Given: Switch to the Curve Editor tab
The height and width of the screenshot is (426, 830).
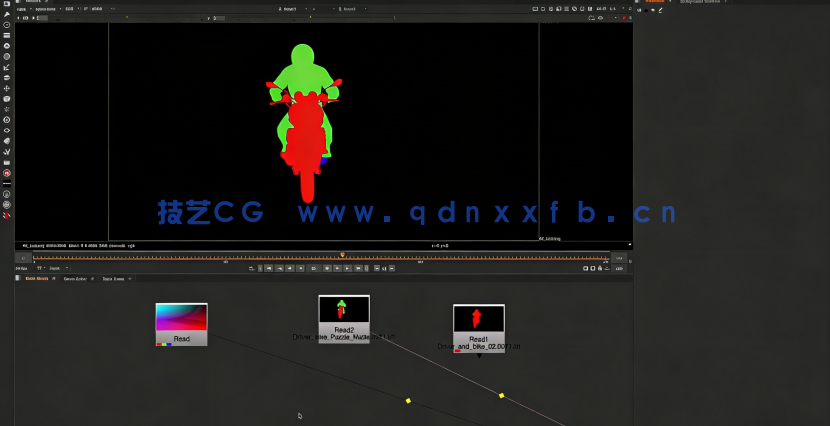Looking at the screenshot, I should pos(76,278).
